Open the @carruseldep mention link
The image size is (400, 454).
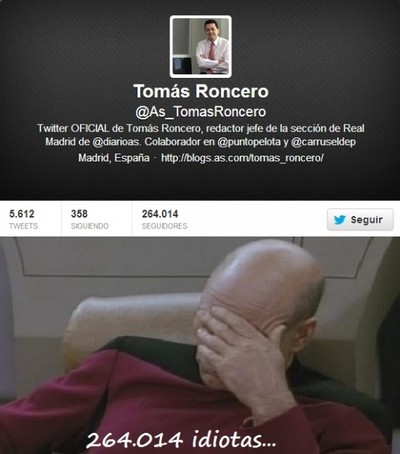[323, 142]
